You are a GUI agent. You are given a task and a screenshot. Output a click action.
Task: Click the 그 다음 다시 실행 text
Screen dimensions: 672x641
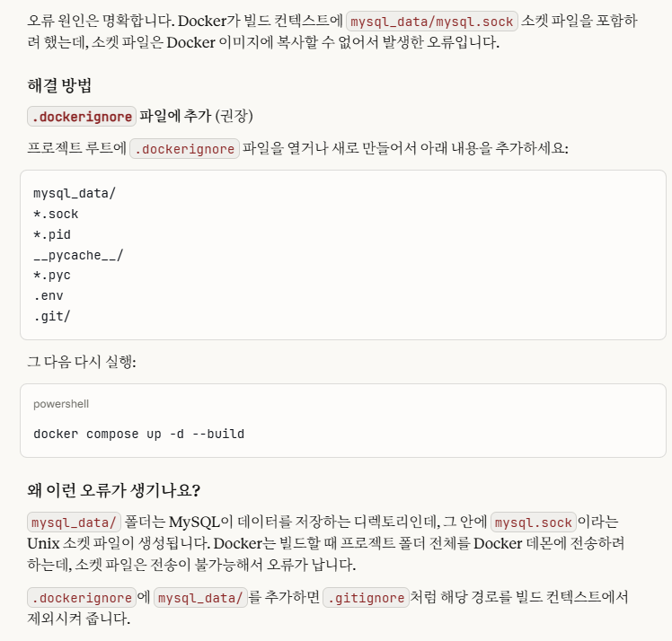(82, 362)
